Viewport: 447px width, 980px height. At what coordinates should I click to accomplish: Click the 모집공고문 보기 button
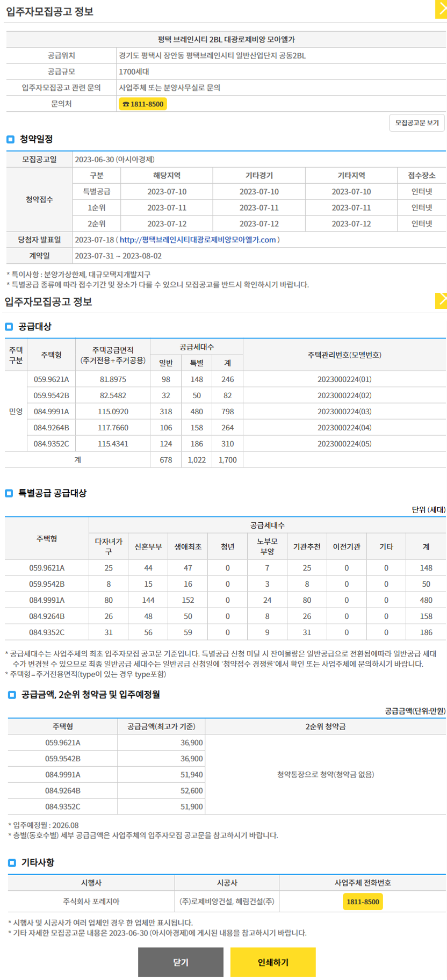(x=417, y=122)
